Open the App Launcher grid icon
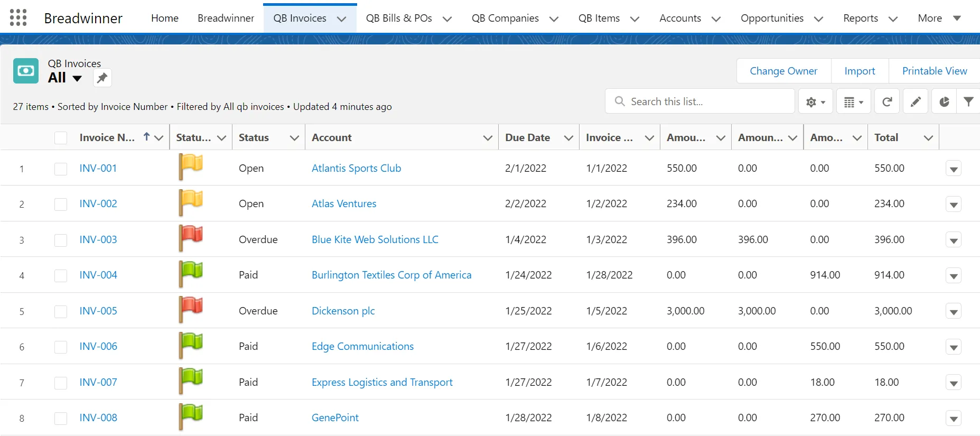This screenshot has width=980, height=436. coord(18,17)
